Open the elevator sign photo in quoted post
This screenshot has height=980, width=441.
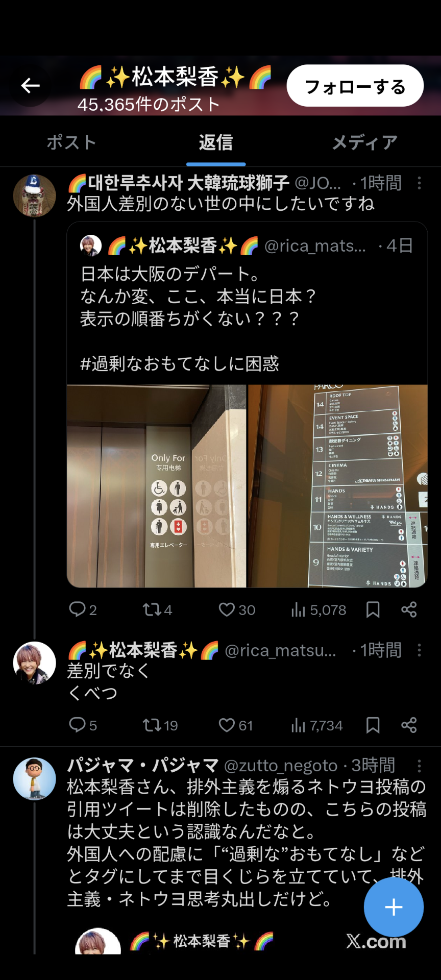tap(157, 486)
